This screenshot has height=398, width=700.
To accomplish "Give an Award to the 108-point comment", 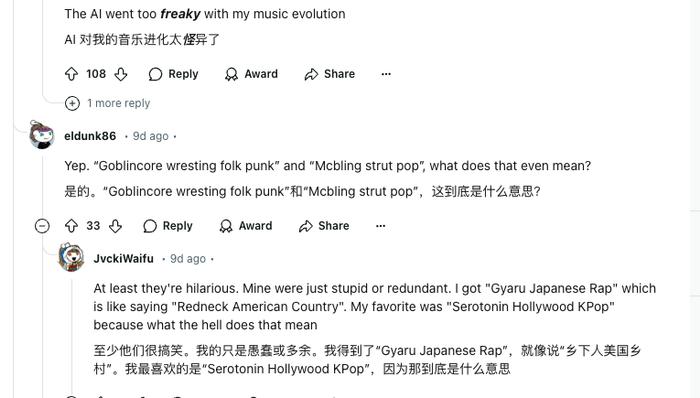I will click(x=251, y=74).
